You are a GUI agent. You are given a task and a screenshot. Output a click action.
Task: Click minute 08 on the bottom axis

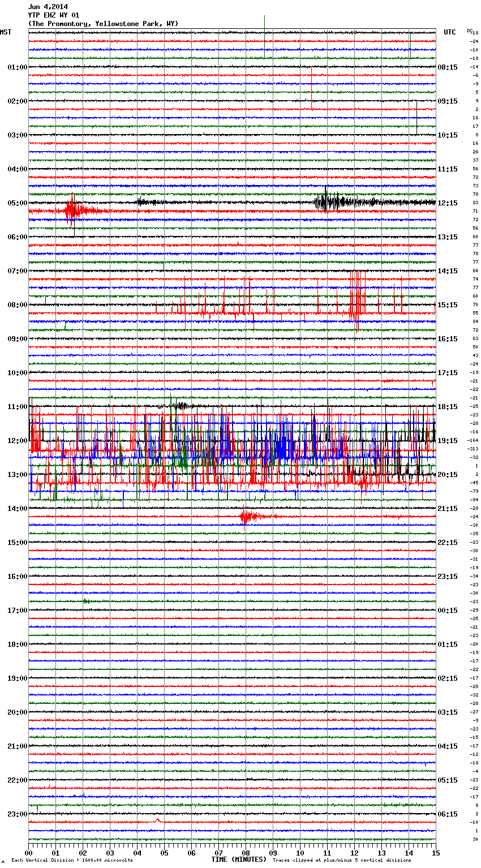tap(246, 853)
